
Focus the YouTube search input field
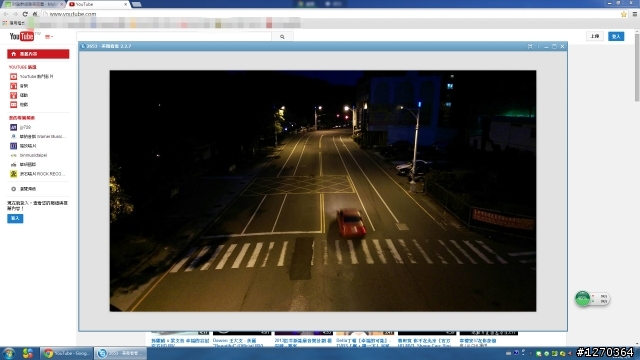[174, 37]
